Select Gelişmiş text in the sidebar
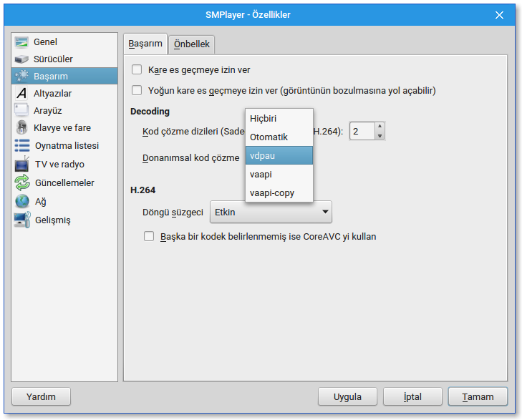This screenshot has height=420, width=522. (x=53, y=220)
